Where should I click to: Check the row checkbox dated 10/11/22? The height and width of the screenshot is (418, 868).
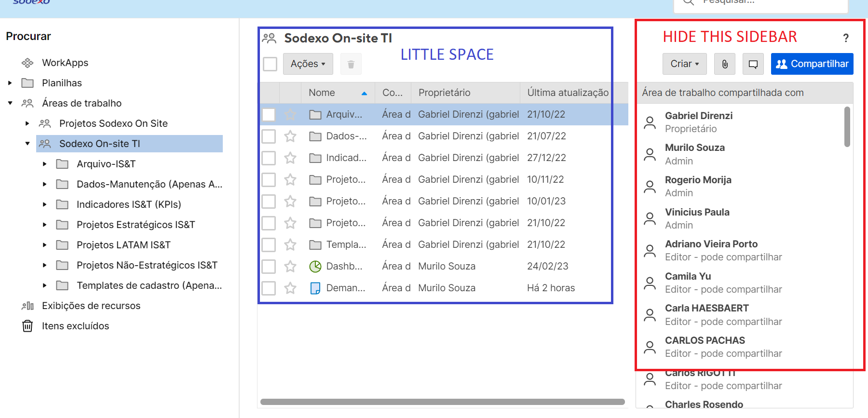click(x=269, y=179)
